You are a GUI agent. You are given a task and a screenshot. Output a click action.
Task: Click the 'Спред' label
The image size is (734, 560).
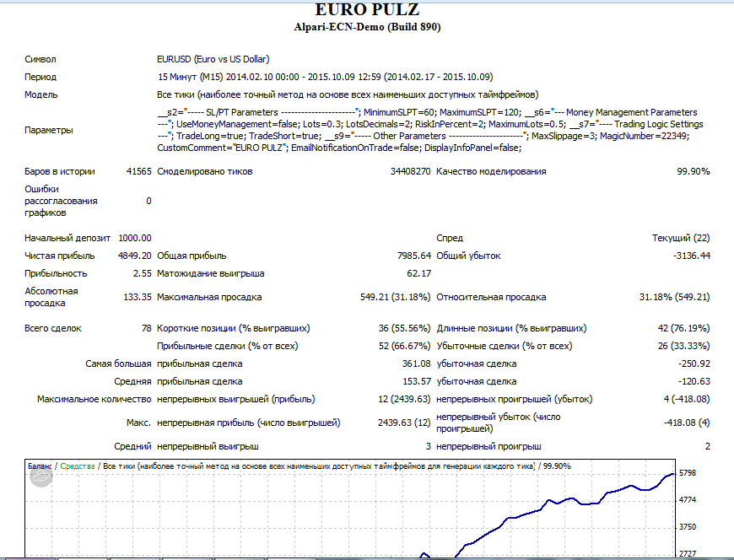450,238
